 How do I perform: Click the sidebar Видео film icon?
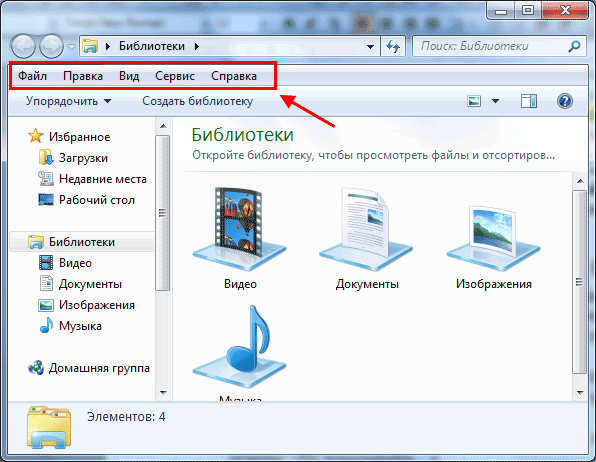[46, 263]
